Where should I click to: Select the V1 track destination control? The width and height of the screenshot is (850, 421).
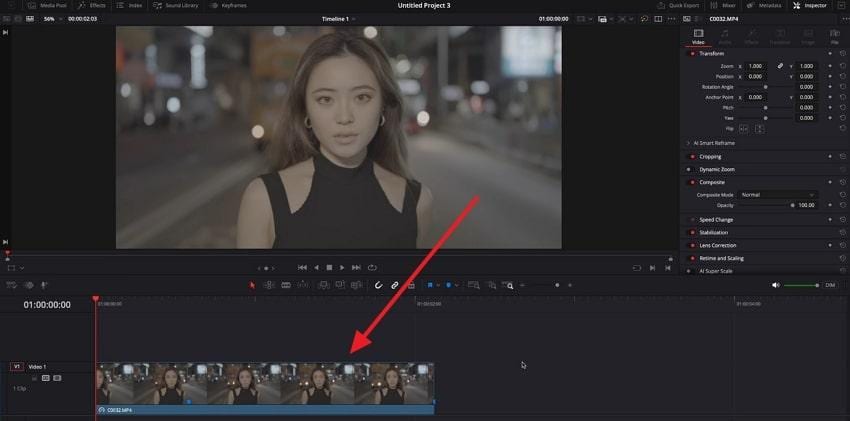17,367
